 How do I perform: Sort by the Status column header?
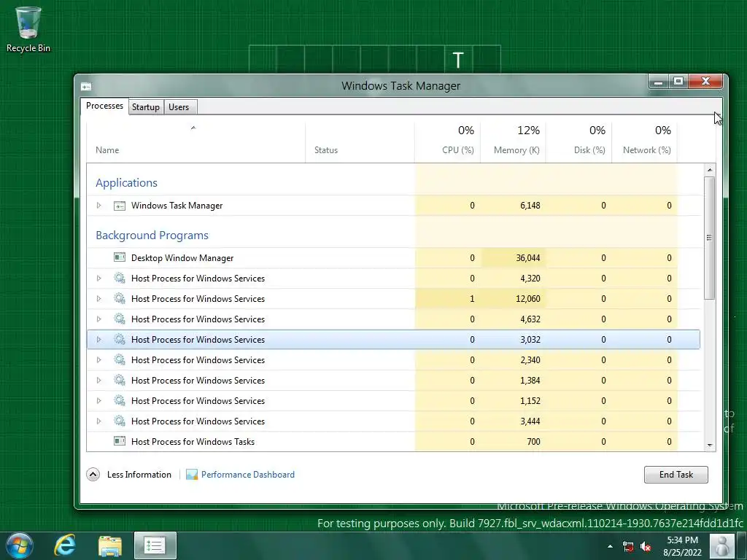(x=360, y=142)
